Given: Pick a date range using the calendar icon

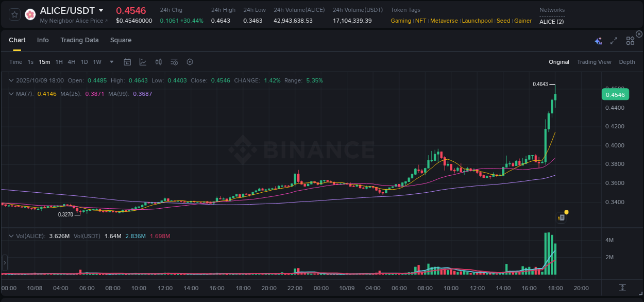Looking at the screenshot, I should (x=127, y=62).
